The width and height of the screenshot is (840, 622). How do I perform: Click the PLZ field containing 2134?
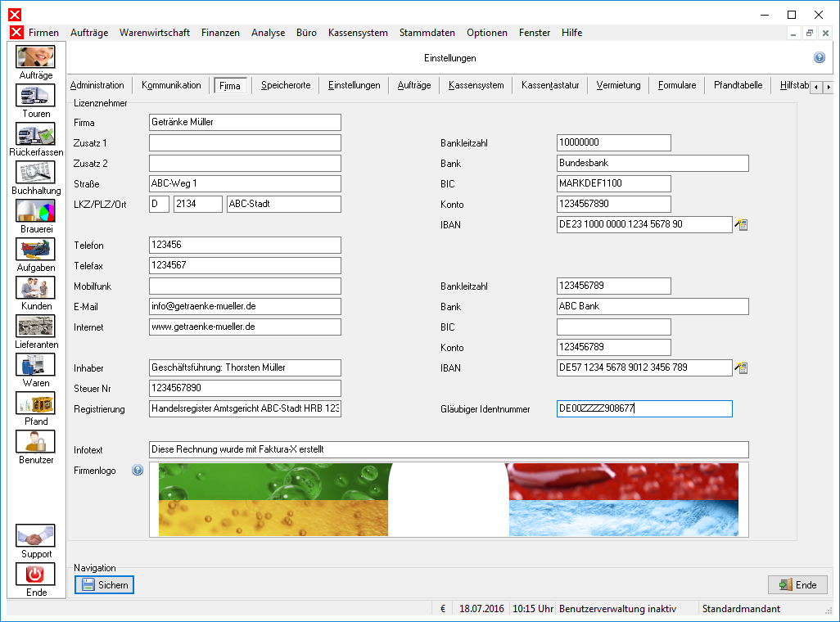coord(197,204)
